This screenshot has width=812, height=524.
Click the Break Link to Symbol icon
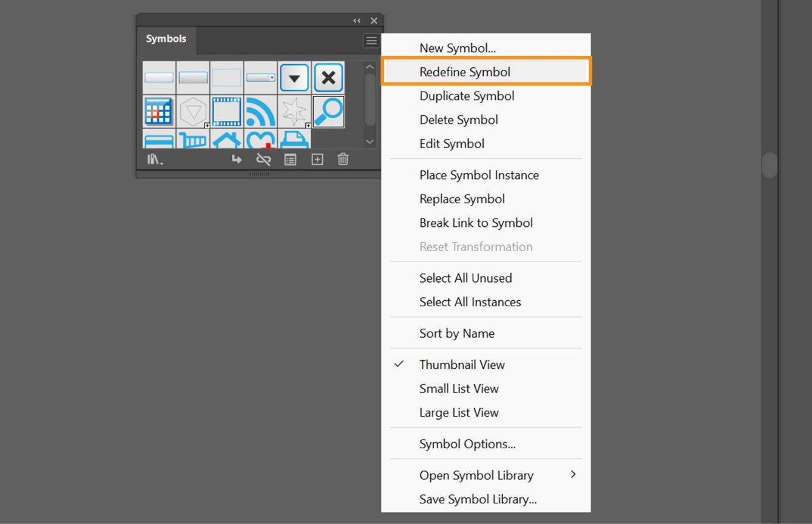(x=263, y=160)
